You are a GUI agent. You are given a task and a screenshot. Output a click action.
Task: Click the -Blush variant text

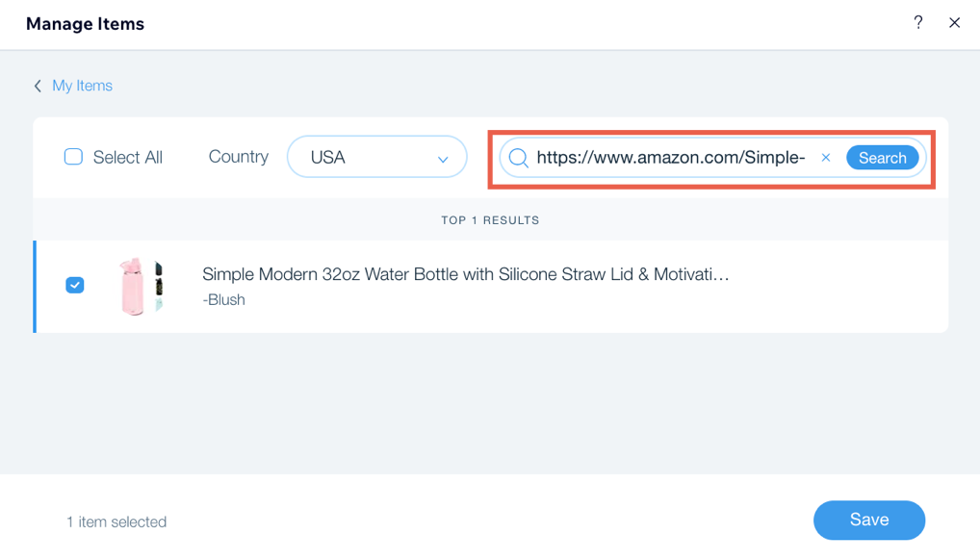223,300
